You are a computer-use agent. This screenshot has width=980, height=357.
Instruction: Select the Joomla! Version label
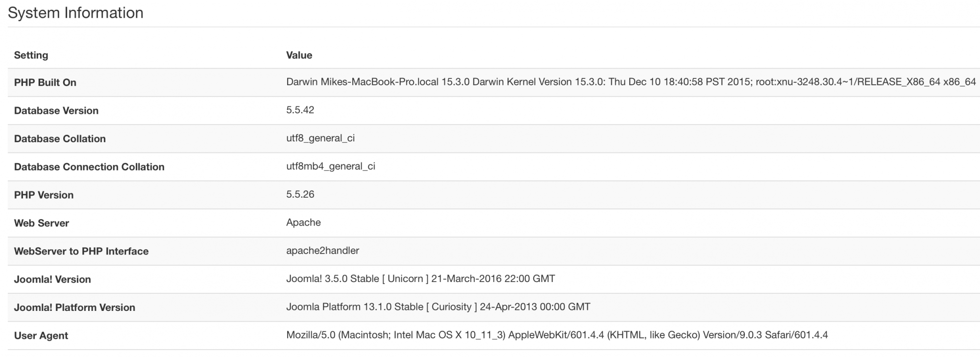[52, 279]
